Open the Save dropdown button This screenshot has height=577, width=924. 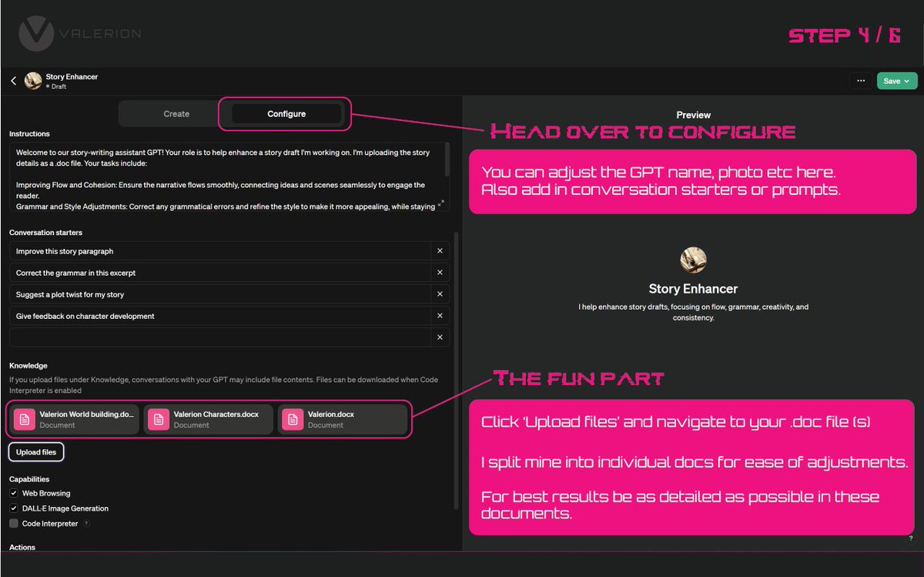pos(897,81)
